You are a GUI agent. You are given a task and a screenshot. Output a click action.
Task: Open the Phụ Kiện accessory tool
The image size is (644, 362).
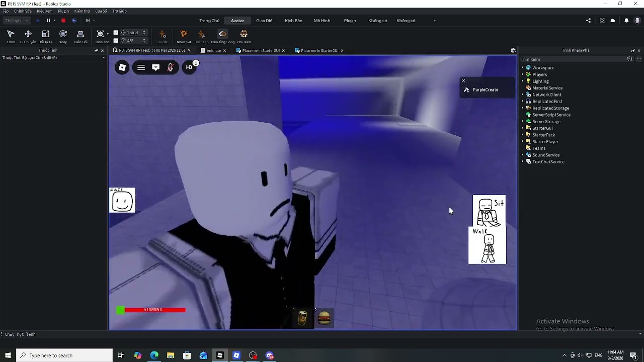click(244, 37)
